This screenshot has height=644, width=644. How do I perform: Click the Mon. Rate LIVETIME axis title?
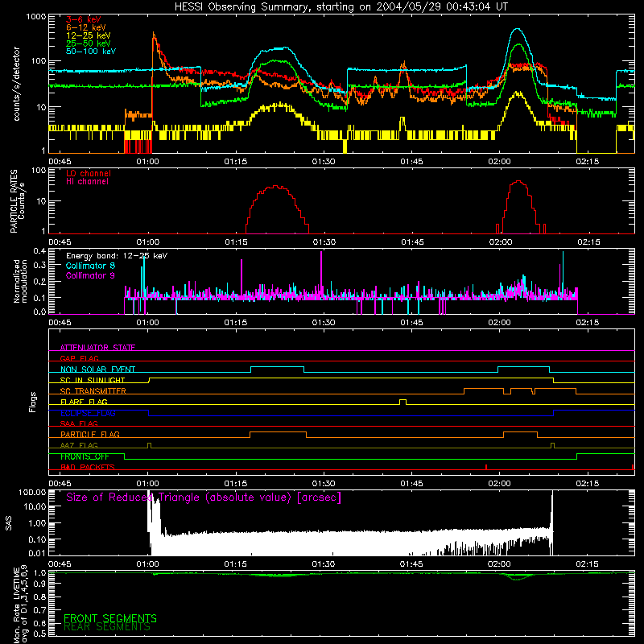(21, 605)
